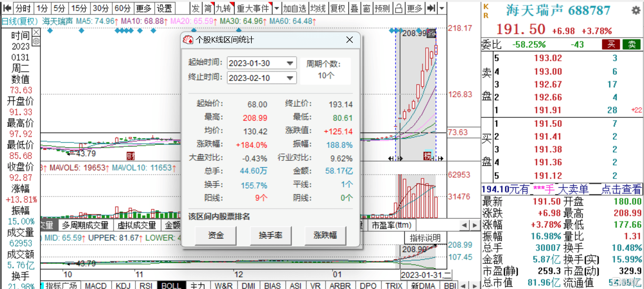Click the 涨跌幅 ranking button

325,235
